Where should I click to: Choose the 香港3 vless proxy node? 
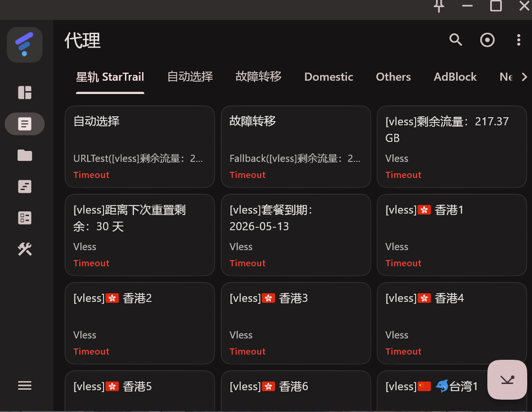coord(295,323)
